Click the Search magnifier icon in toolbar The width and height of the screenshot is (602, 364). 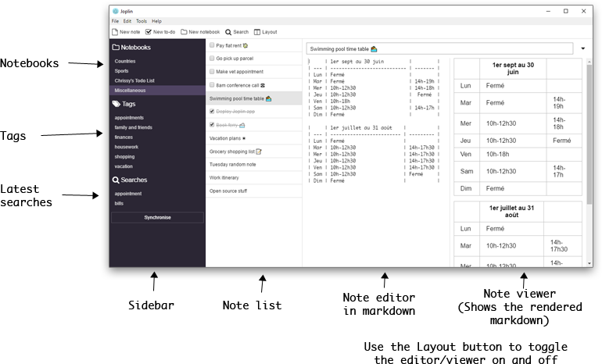pos(228,32)
